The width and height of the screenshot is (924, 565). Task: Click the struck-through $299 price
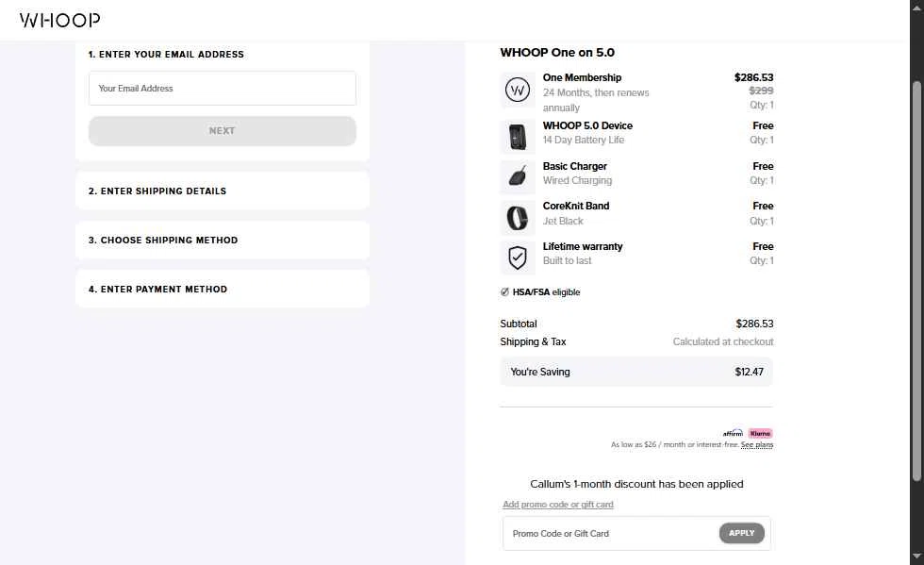point(761,91)
